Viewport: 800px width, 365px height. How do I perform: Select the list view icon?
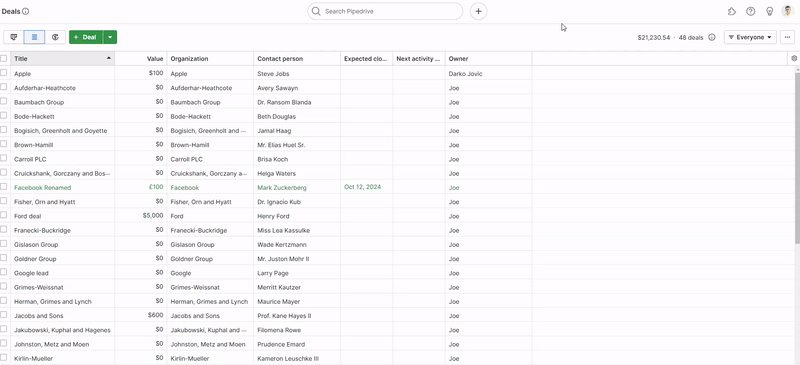click(x=34, y=37)
